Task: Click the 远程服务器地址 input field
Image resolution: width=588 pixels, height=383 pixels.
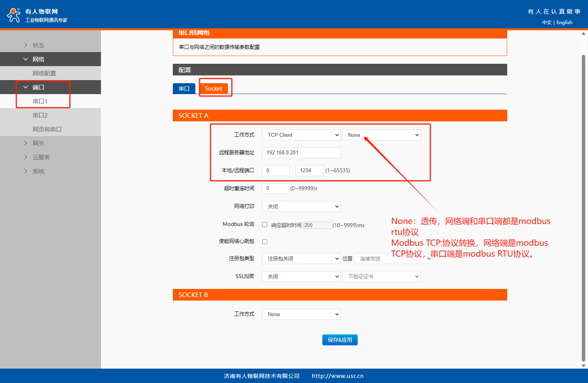Action: point(301,153)
